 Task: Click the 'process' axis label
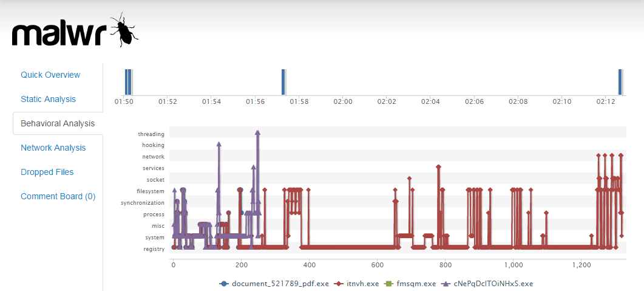[154, 214]
